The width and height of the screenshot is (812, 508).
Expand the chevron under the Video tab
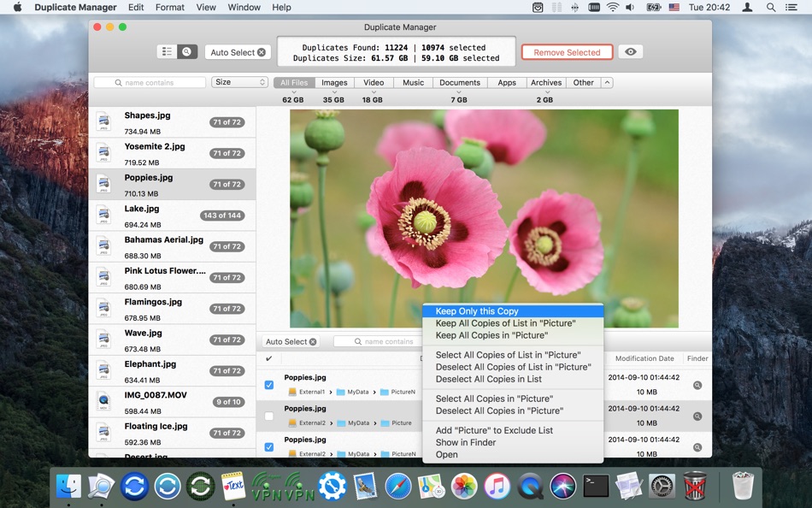[x=373, y=92]
